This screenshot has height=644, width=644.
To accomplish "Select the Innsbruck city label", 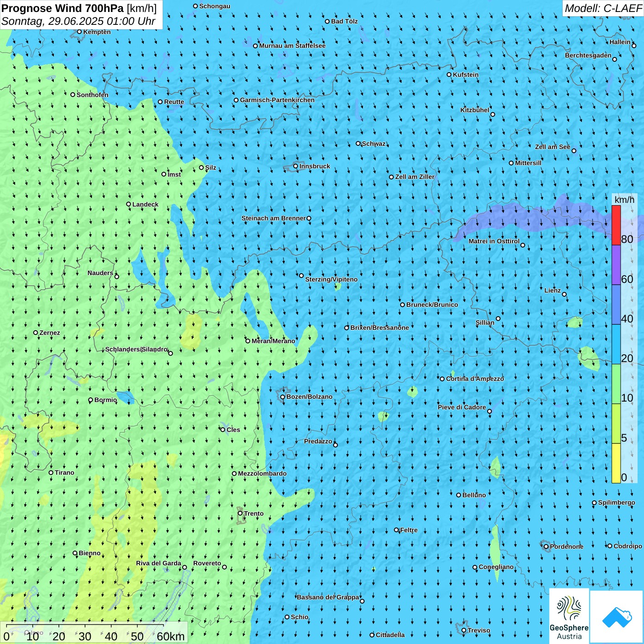I will (x=315, y=166).
